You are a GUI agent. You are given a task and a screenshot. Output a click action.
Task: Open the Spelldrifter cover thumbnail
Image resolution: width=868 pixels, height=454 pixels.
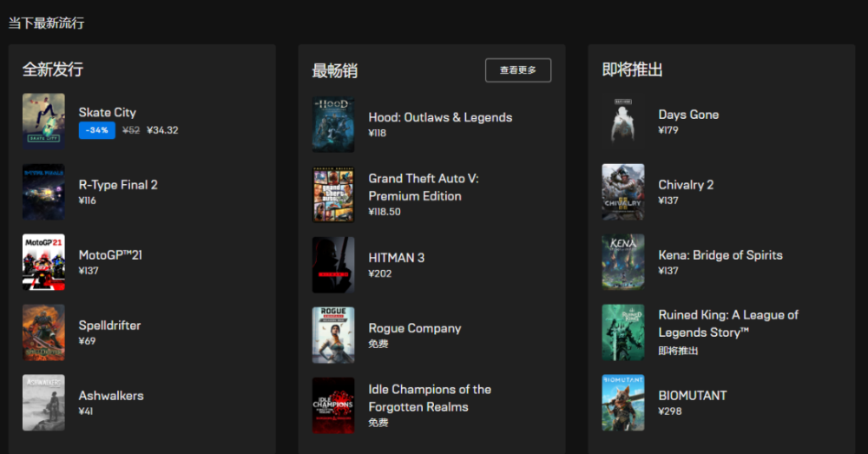43,332
